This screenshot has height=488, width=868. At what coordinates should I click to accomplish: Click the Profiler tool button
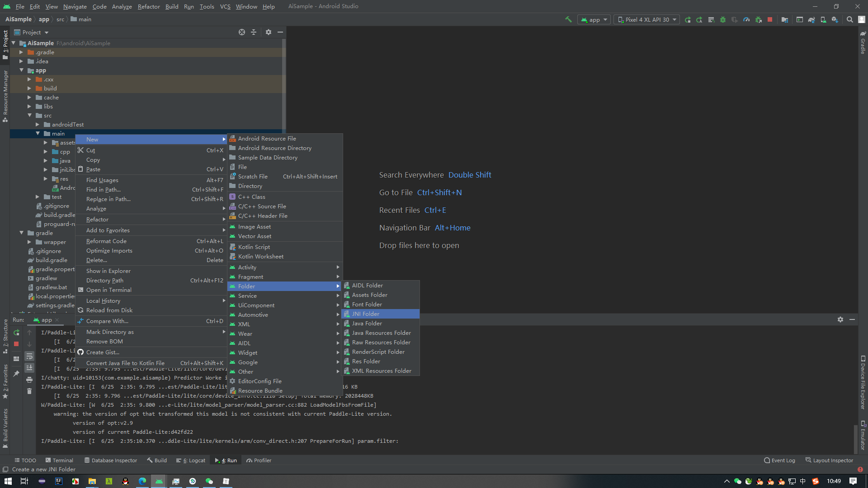click(x=259, y=460)
